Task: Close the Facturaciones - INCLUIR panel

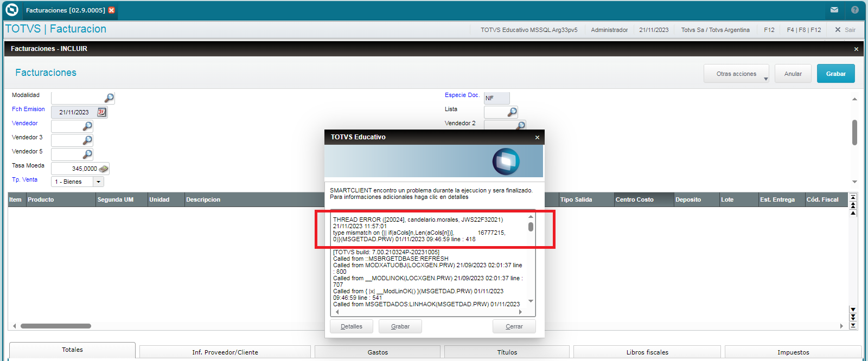Action: 856,49
